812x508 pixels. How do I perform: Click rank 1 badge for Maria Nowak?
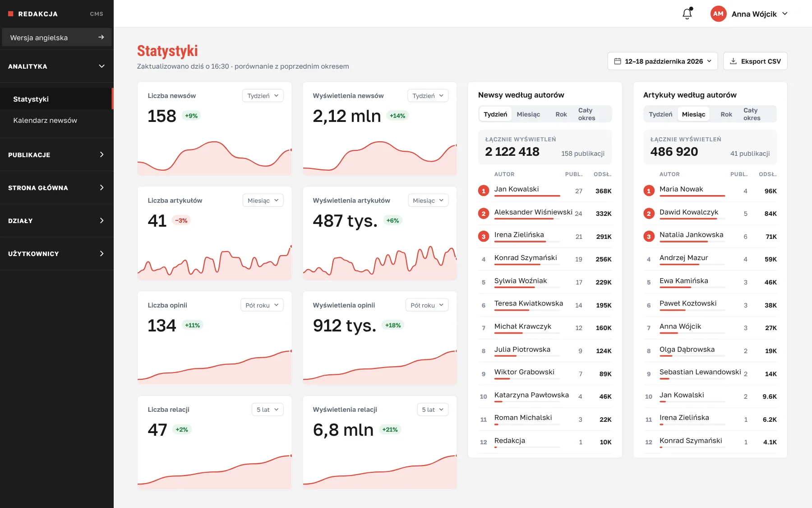(649, 191)
